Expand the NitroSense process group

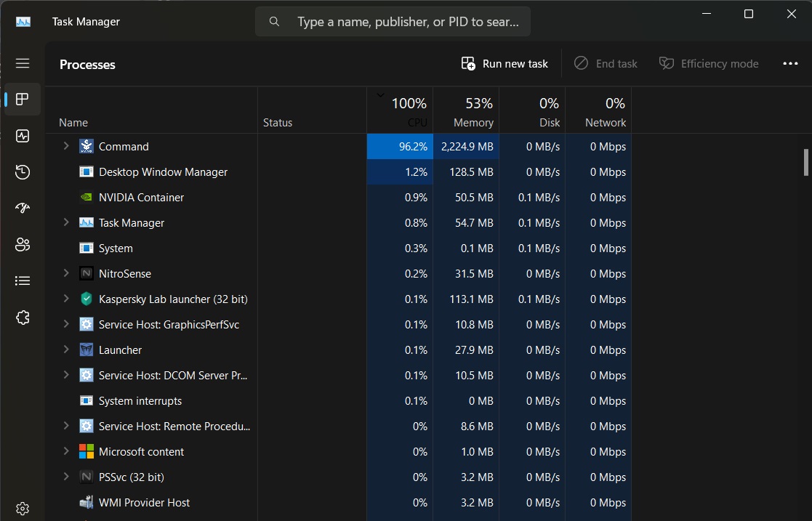point(65,273)
